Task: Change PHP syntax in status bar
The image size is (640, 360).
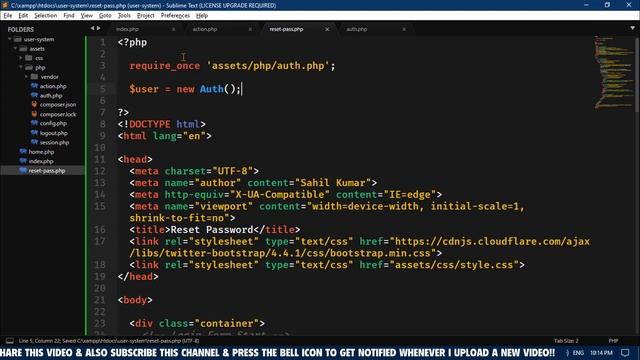Action: [x=613, y=341]
